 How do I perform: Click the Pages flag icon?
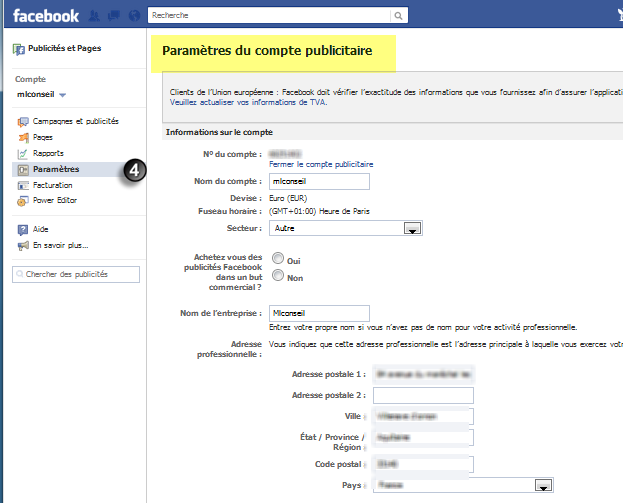23,138
